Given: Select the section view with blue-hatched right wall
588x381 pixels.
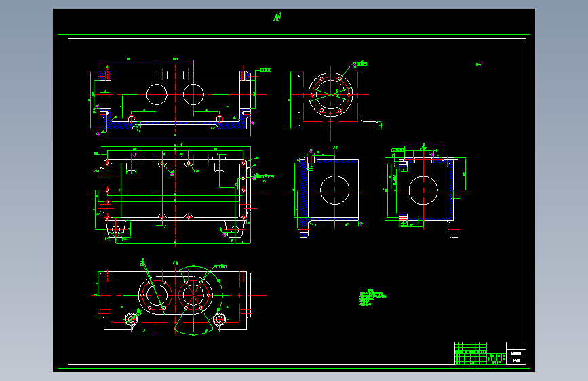Looking at the screenshot, I should click(x=426, y=191).
